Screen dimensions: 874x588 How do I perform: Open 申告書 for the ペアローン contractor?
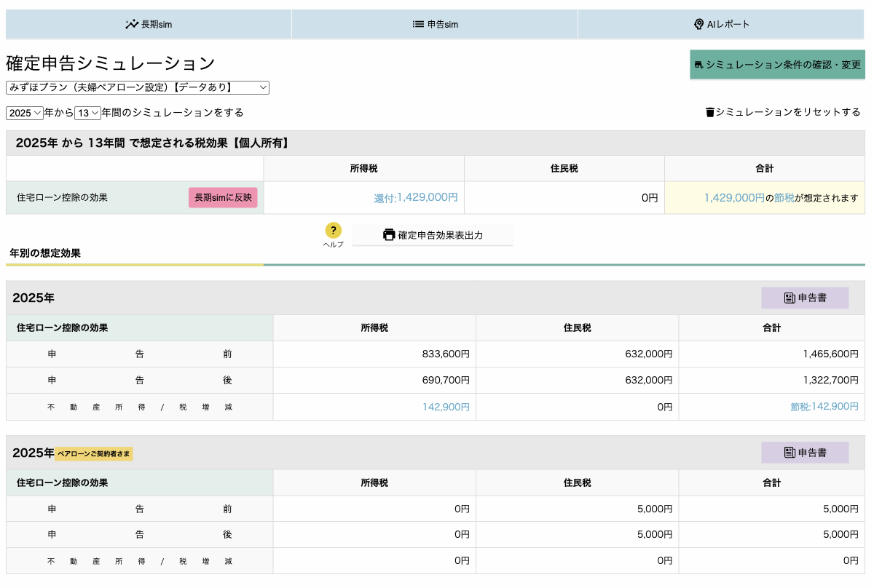pos(805,453)
